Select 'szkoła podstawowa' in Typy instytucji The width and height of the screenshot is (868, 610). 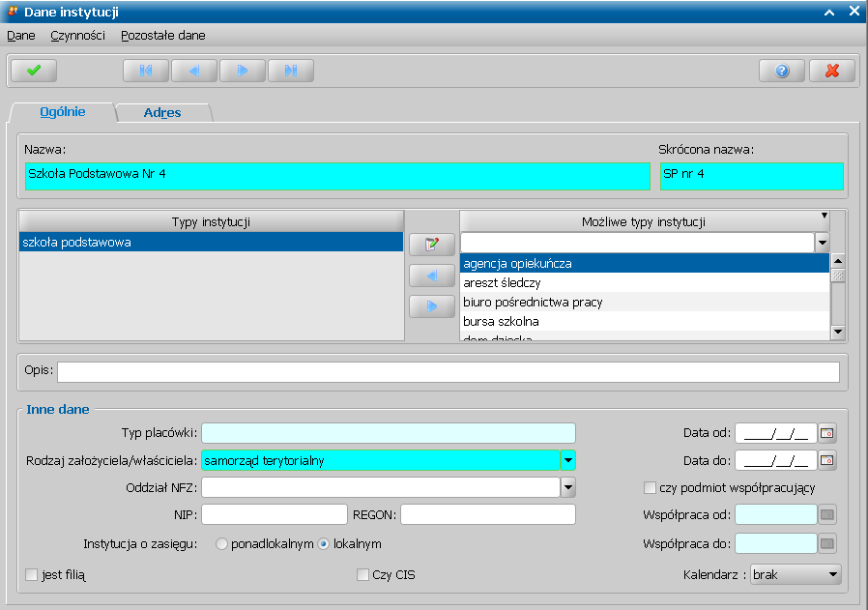(211, 242)
